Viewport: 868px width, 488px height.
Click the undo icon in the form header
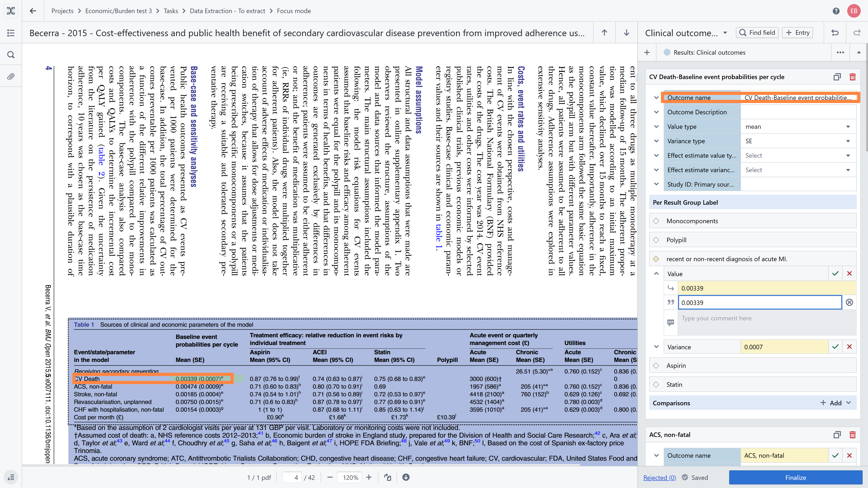click(x=835, y=33)
